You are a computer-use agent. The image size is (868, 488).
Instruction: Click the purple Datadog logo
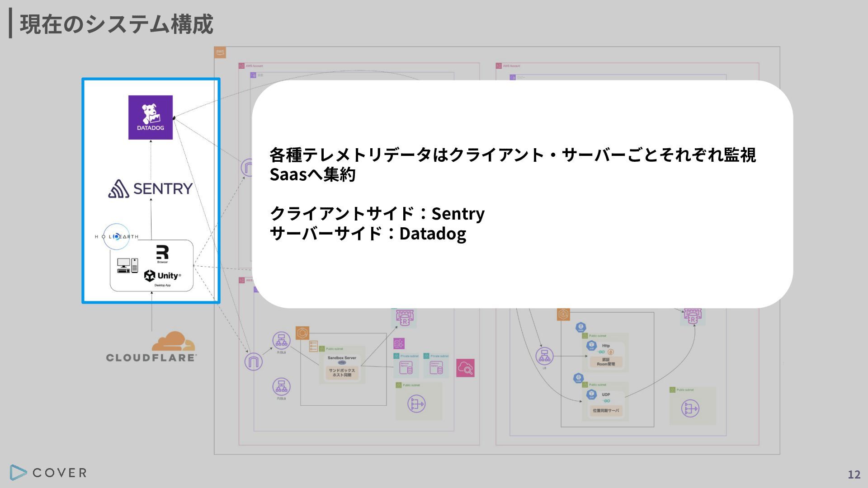tap(151, 117)
